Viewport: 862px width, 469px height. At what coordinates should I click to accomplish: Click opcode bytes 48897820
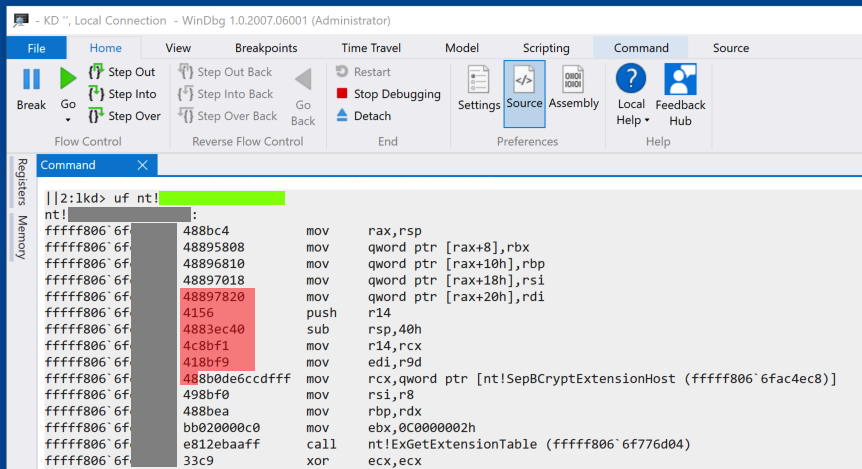(214, 297)
